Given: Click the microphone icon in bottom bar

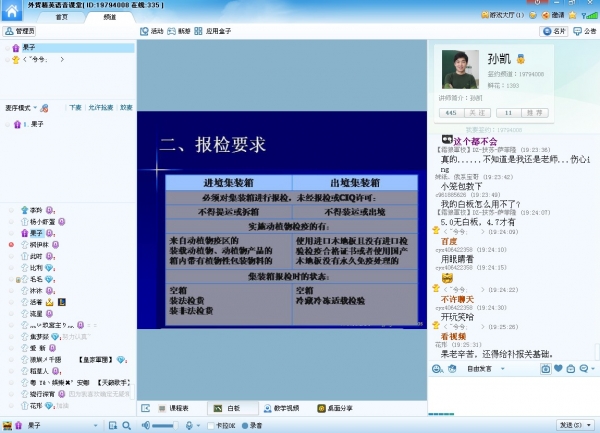Looking at the screenshot, I should click(x=189, y=425).
